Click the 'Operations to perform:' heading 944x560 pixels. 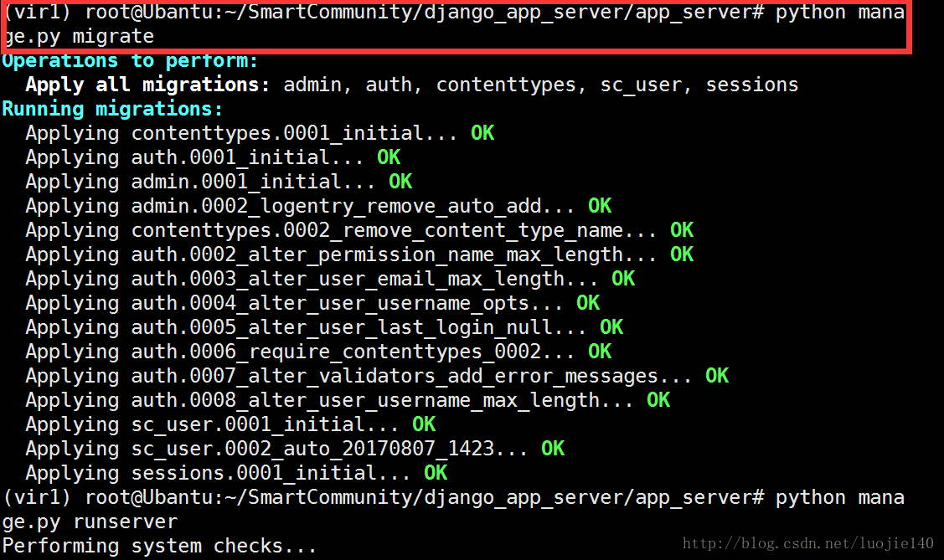pos(130,61)
